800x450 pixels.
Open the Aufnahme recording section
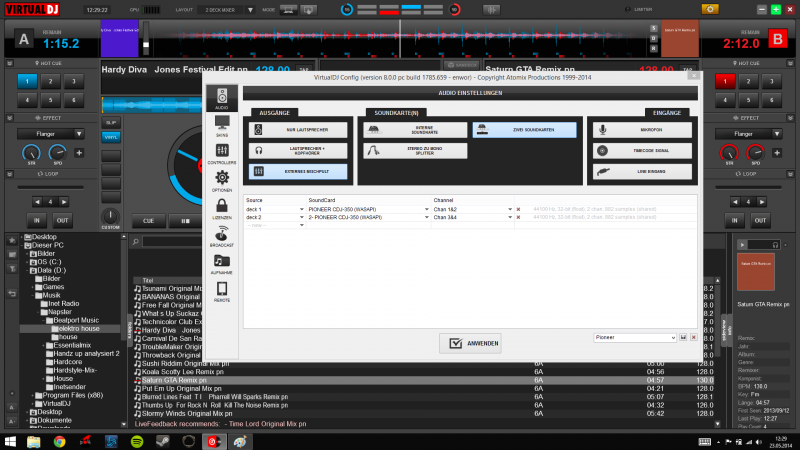pos(221,264)
